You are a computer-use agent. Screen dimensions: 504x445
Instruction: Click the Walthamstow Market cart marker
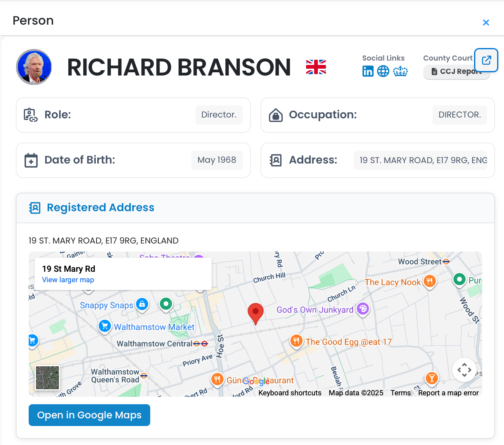105,326
